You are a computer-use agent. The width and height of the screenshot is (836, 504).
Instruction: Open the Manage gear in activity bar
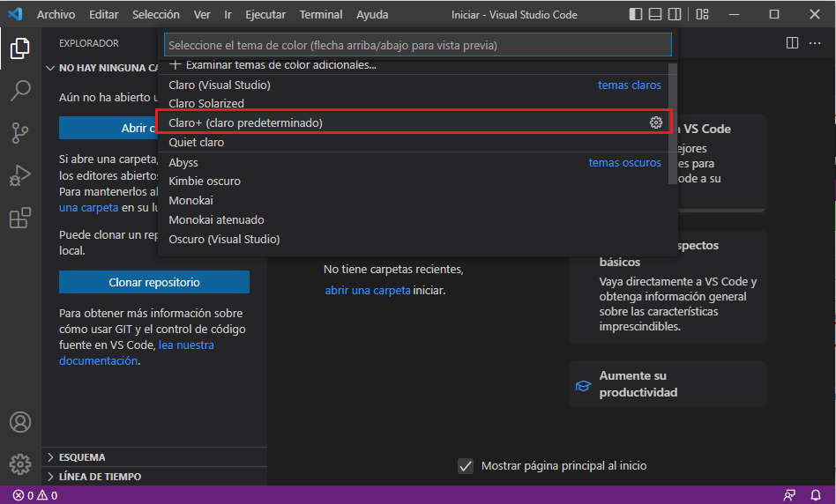(x=20, y=464)
